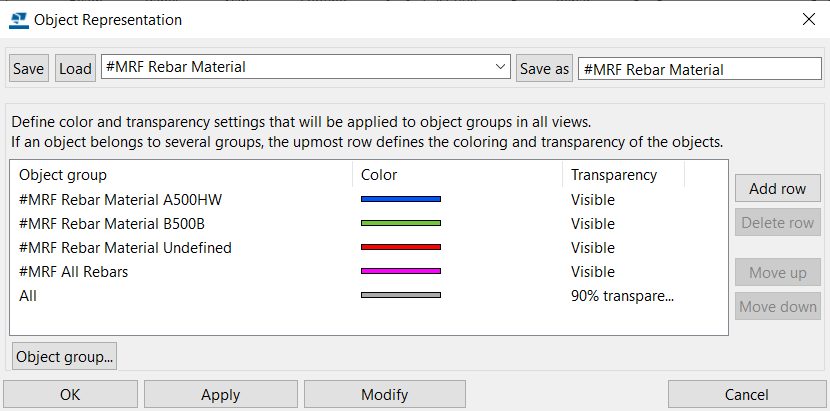This screenshot has width=830, height=411.
Task: Open the Object group... dialog button
Action: coord(65,356)
